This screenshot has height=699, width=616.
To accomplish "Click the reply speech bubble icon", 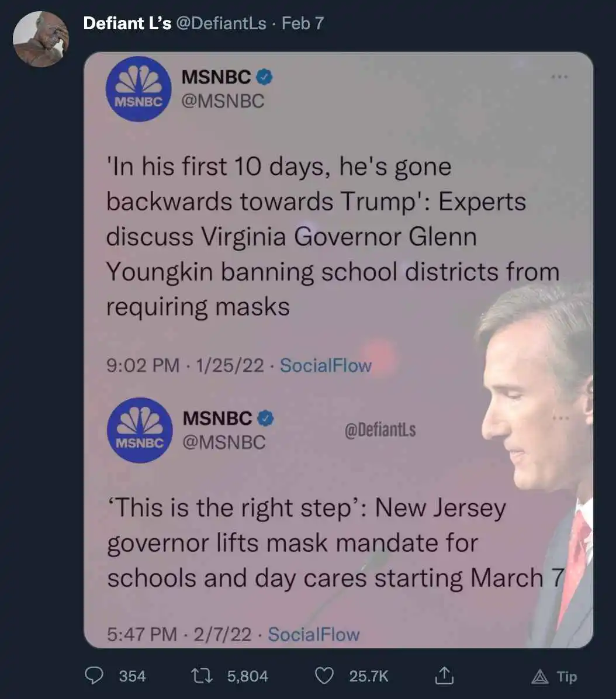I will 94,676.
